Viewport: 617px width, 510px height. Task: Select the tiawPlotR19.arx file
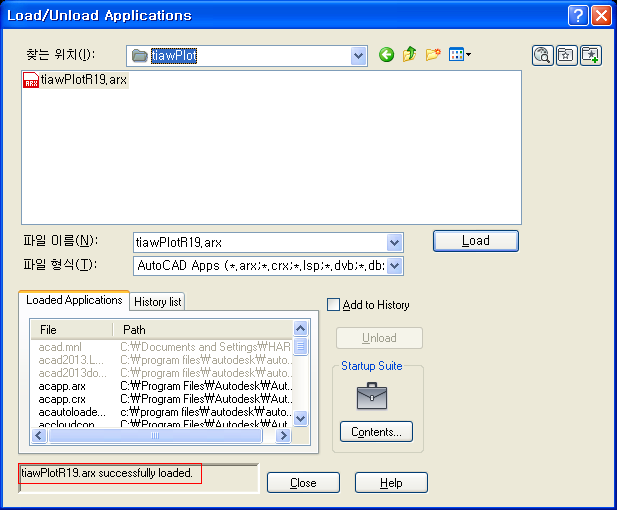75,80
